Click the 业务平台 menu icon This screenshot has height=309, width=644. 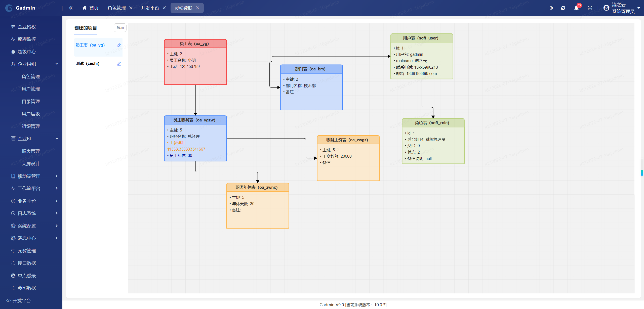(x=13, y=201)
